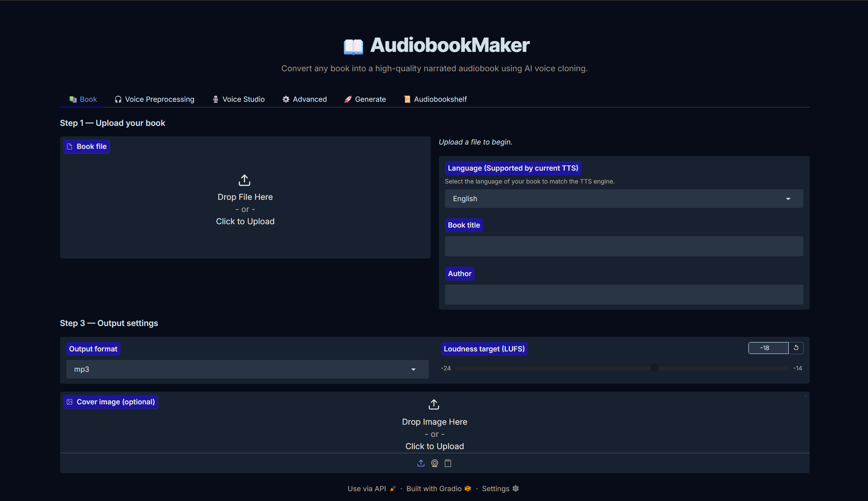
Task: Click 'Click to Upload' in Cover image area
Action: 435,446
